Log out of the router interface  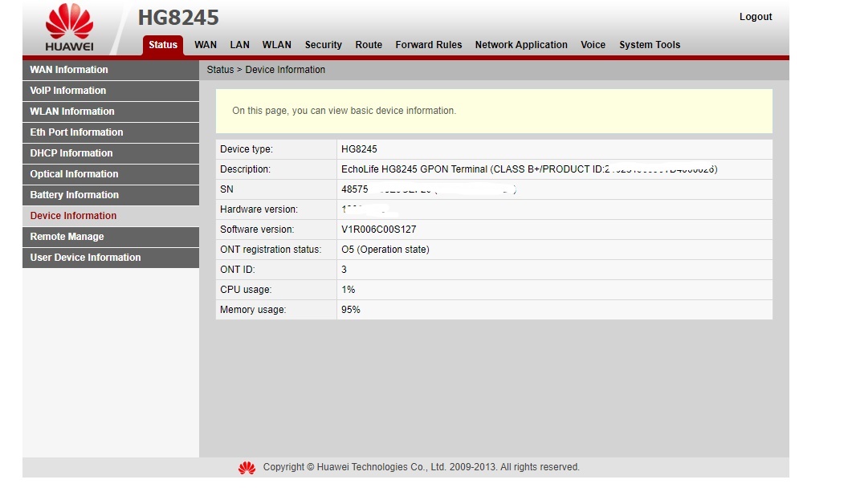pos(755,17)
